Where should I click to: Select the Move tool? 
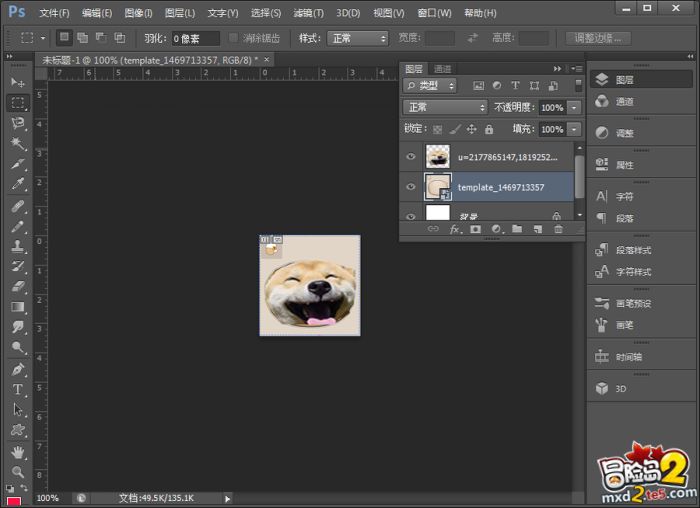pos(18,83)
